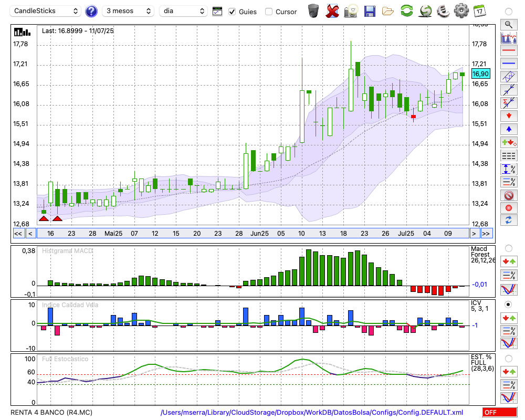
Task: Click the Macd Forest 26,12,26 label
Action: pyautogui.click(x=483, y=255)
